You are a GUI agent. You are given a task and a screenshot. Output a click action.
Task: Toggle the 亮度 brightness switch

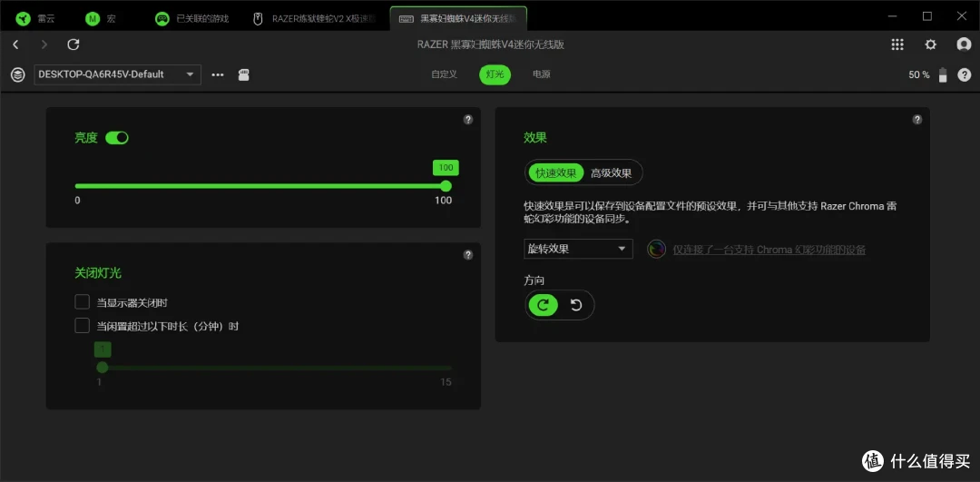click(x=117, y=138)
